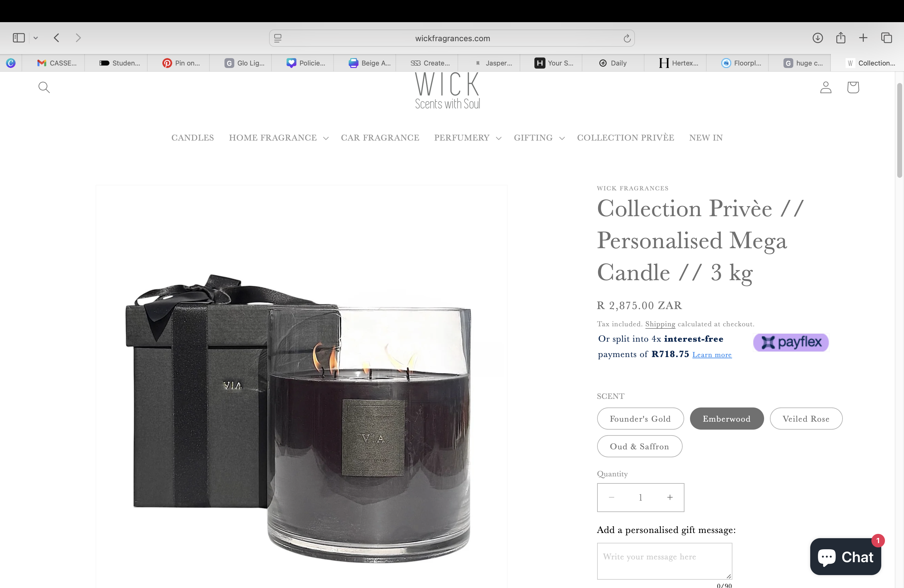Click the Safari share icon
Screen dimensions: 904x588
pos(841,38)
